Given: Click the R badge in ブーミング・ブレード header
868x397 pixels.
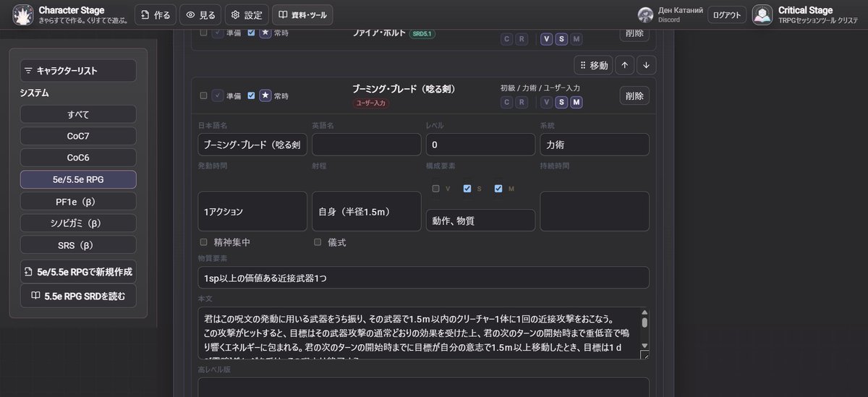Looking at the screenshot, I should [522, 102].
